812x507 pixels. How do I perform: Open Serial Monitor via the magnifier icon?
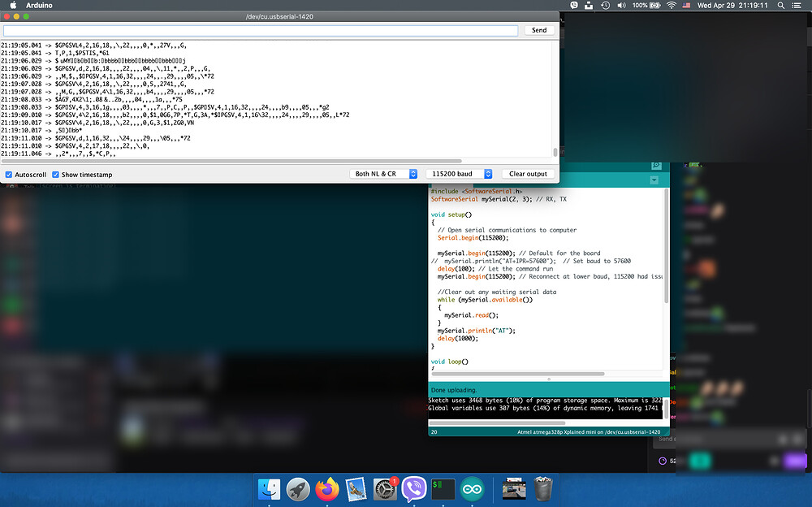(655, 165)
